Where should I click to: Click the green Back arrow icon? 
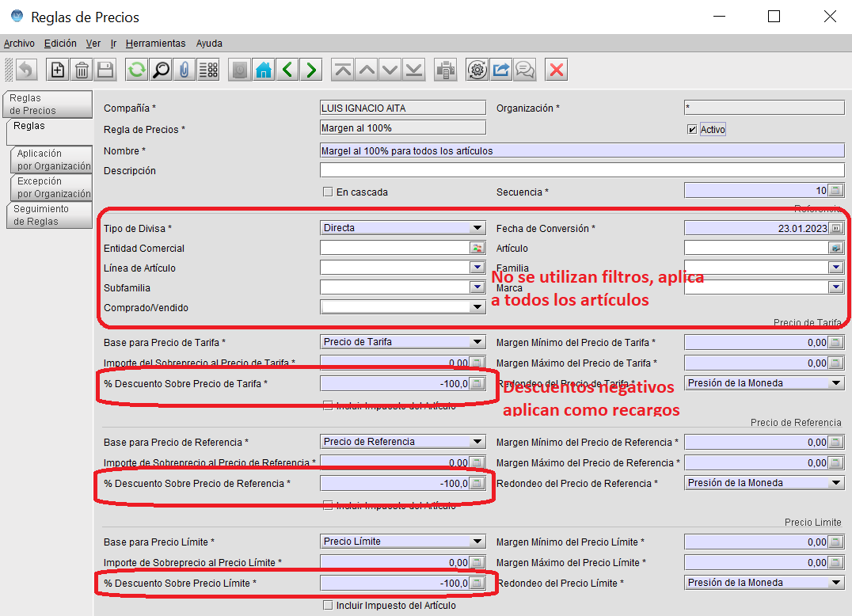[x=287, y=70]
